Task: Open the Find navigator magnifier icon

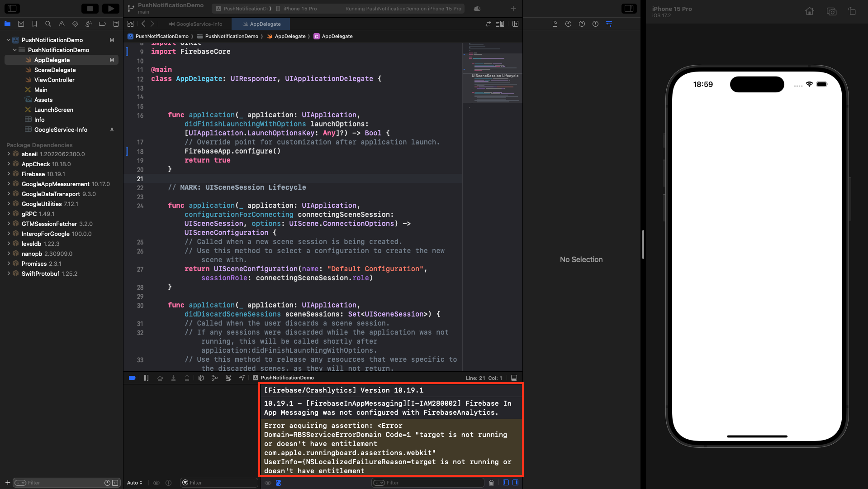Action: 48,24
